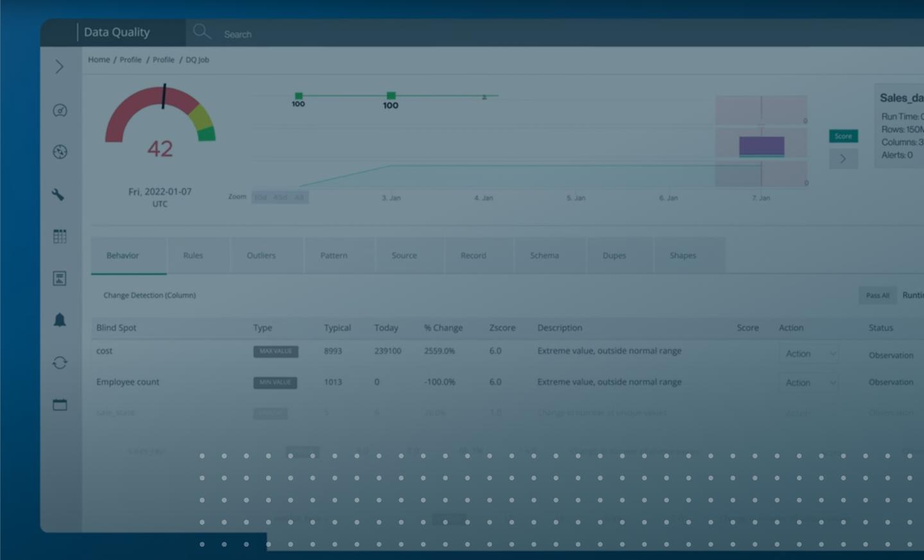Switch to the Rules tab
The image size is (924, 560).
click(193, 255)
